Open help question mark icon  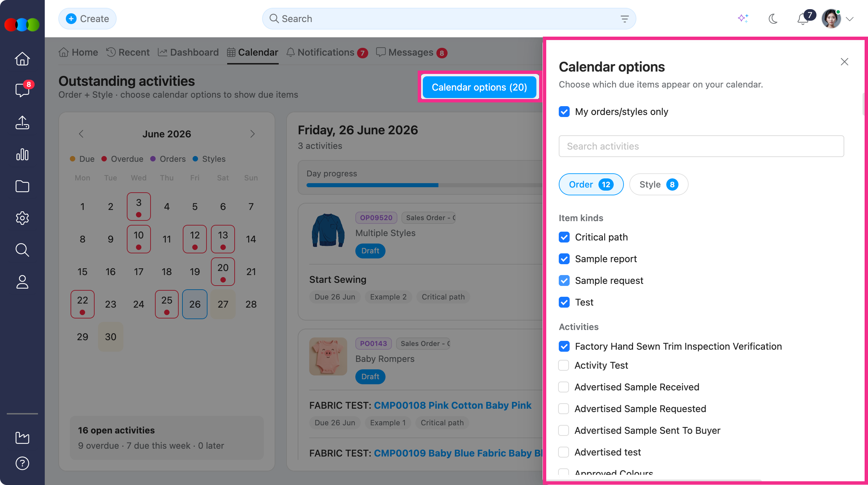pos(22,463)
